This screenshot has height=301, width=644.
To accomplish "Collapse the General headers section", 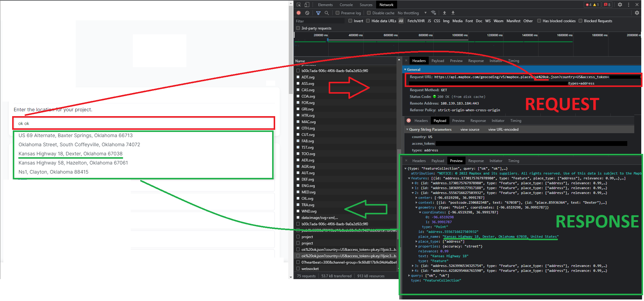I will point(405,69).
